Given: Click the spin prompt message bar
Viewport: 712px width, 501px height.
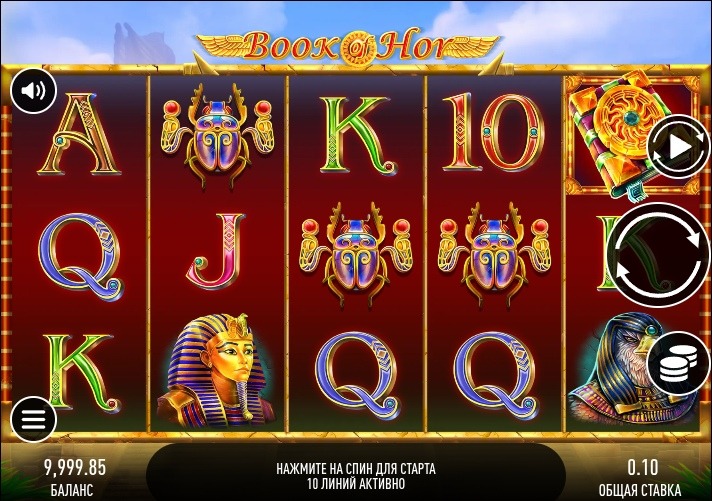Looking at the screenshot, I should (x=356, y=475).
